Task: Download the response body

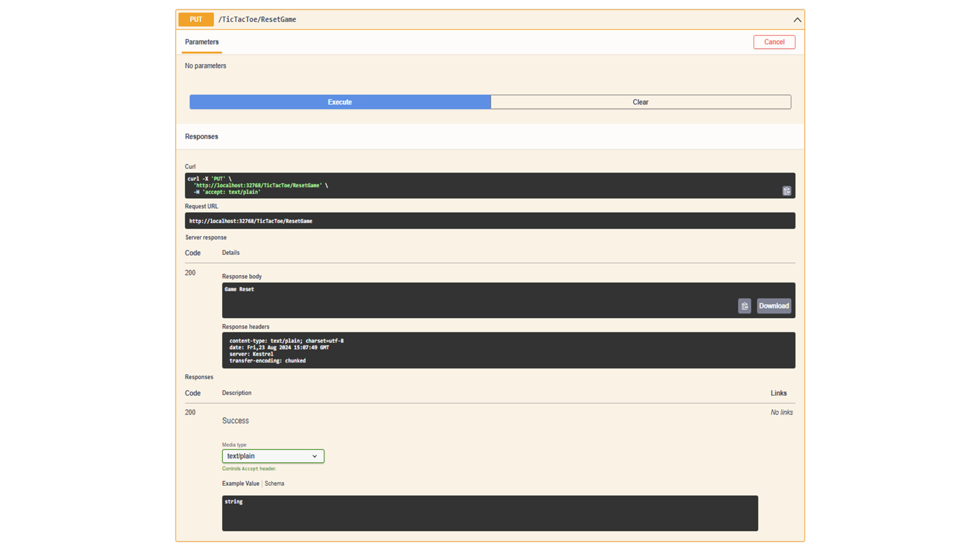Action: [774, 306]
